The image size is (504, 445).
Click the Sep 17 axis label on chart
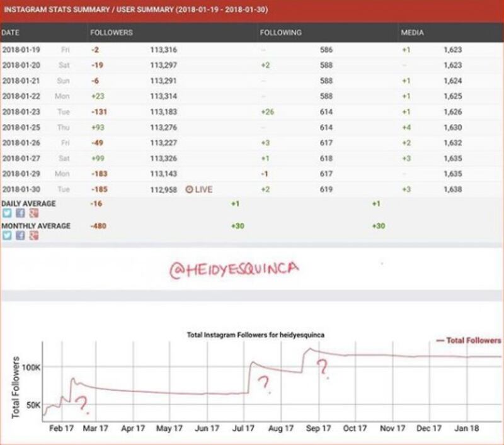(x=318, y=428)
